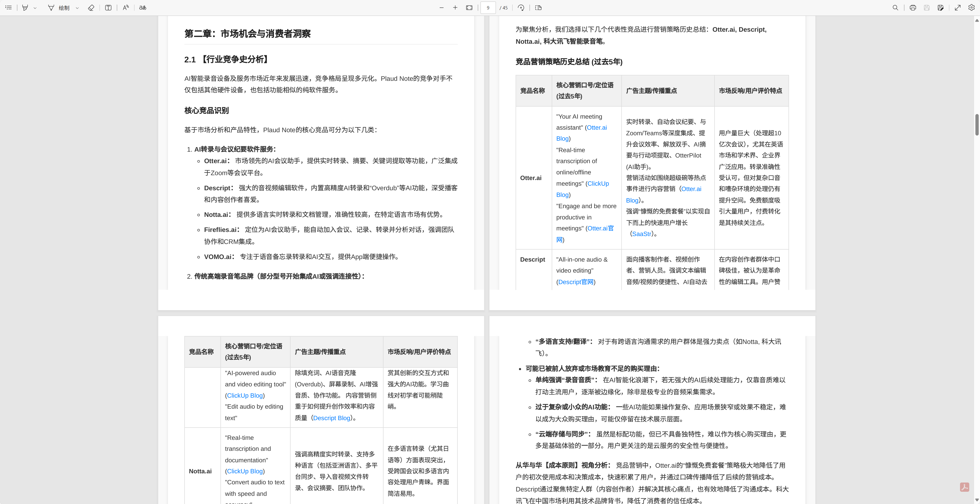The height and width of the screenshot is (504, 980).
Task: Click the Save As icon
Action: pos(940,8)
